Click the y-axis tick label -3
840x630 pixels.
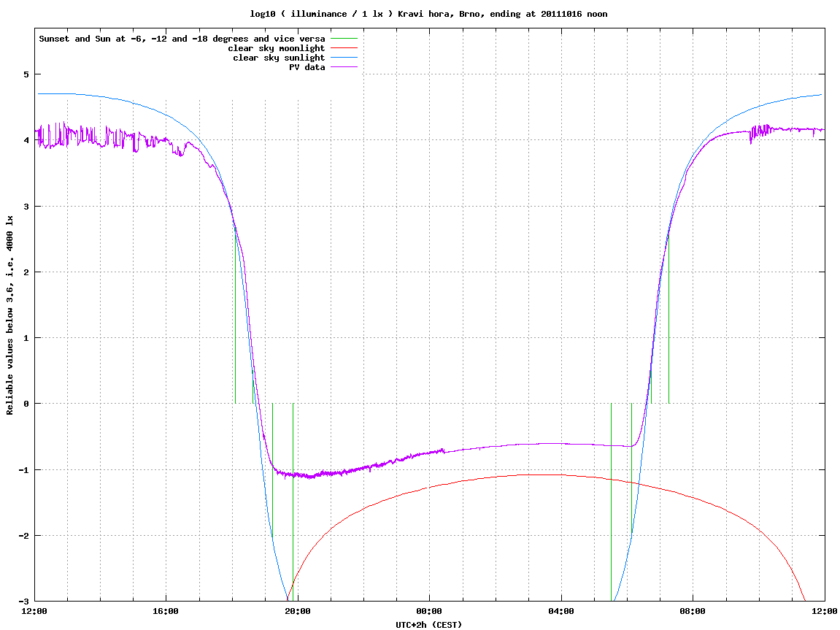pyautogui.click(x=23, y=602)
